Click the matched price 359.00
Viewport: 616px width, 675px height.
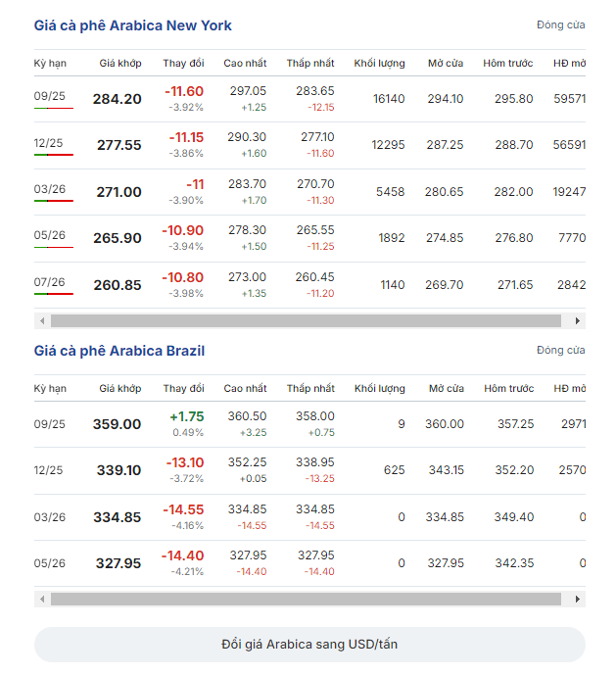pyautogui.click(x=118, y=424)
